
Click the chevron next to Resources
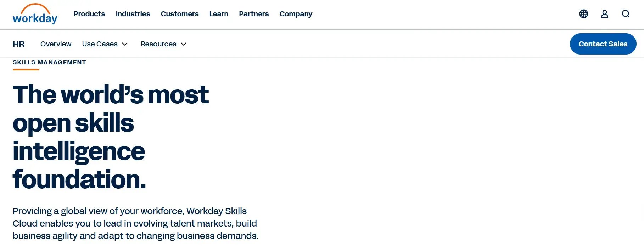coord(184,44)
